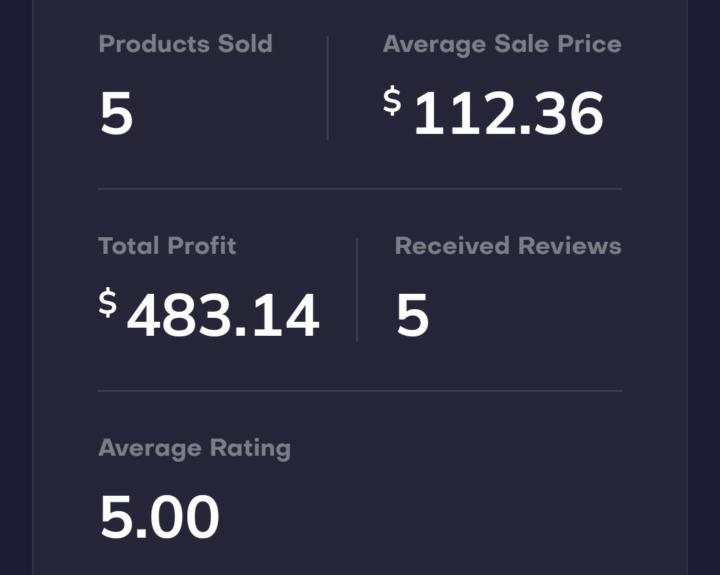Select the 5.00 average rating value
The image size is (720, 575).
tap(159, 517)
